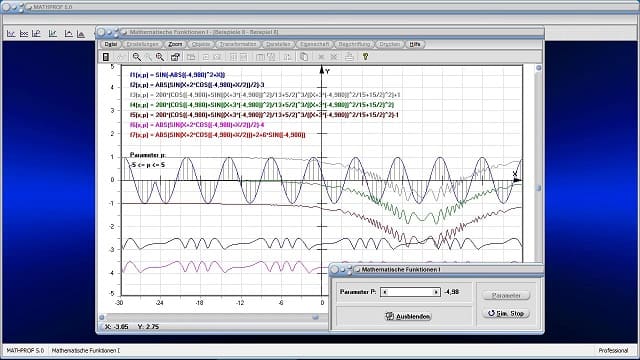The image size is (640, 360).
Task: Open the Transformation menu tab
Action: (238, 44)
